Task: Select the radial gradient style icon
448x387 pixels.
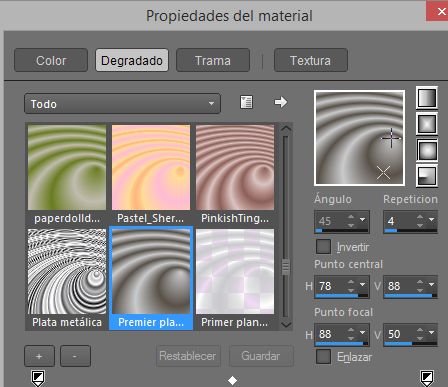Action: tap(427, 175)
